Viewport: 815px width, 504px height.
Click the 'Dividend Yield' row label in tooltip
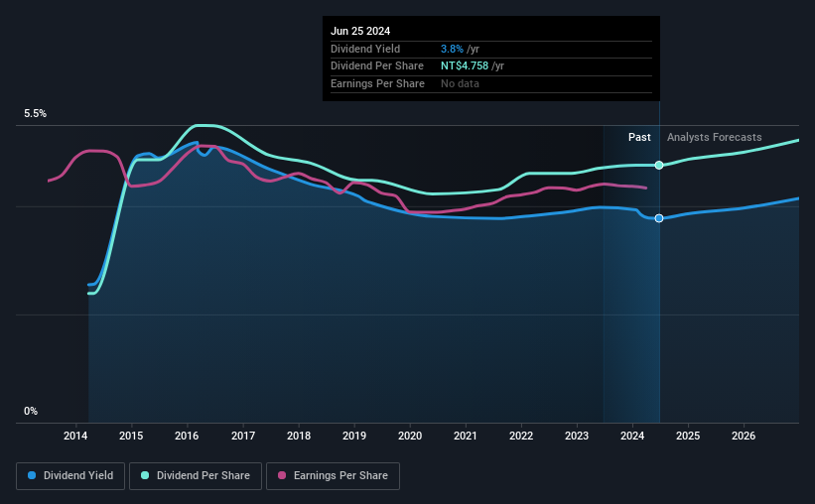365,49
